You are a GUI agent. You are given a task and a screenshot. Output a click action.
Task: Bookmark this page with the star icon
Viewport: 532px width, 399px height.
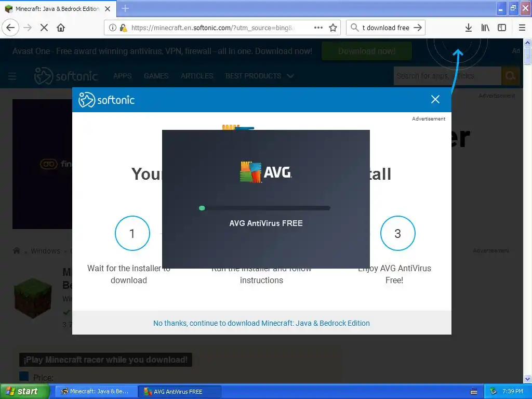(333, 28)
